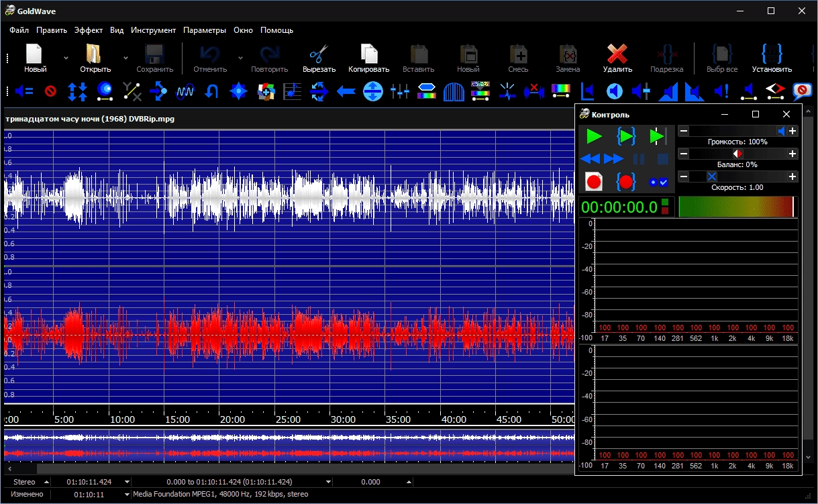Open the 01:10:11 length format dropdown
Image resolution: width=818 pixels, height=504 pixels.
pyautogui.click(x=127, y=494)
